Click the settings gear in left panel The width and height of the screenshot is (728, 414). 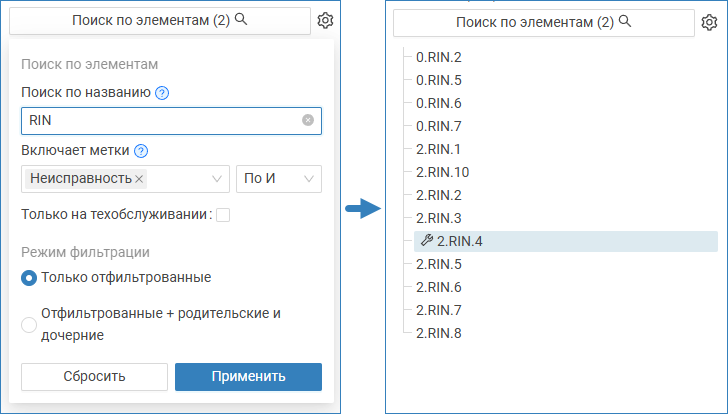[x=325, y=20]
